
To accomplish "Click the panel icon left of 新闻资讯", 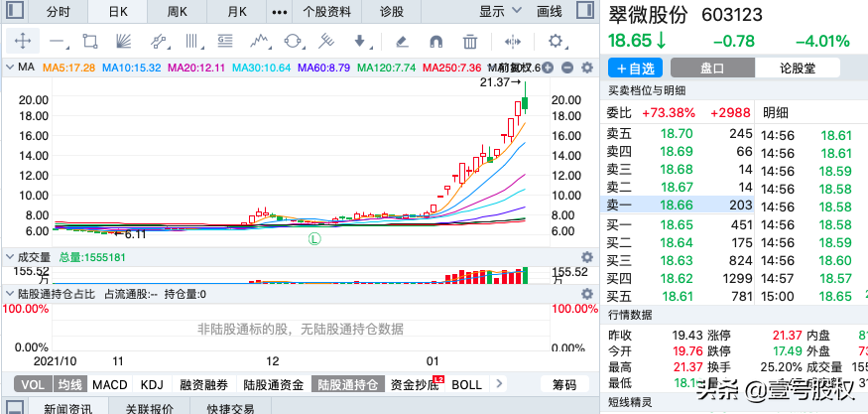I will pyautogui.click(x=15, y=407).
